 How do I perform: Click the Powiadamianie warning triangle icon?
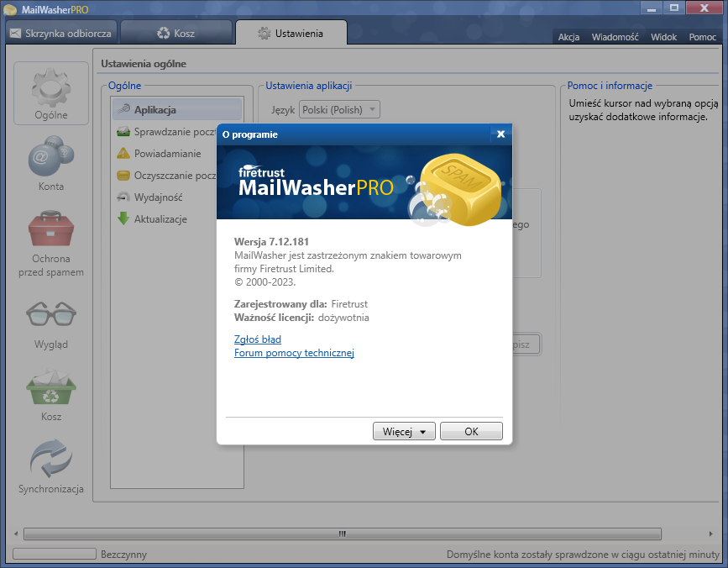point(123,153)
